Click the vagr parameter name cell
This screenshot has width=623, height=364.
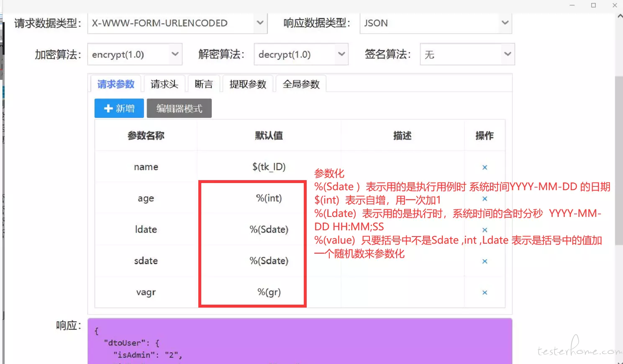[x=146, y=292]
